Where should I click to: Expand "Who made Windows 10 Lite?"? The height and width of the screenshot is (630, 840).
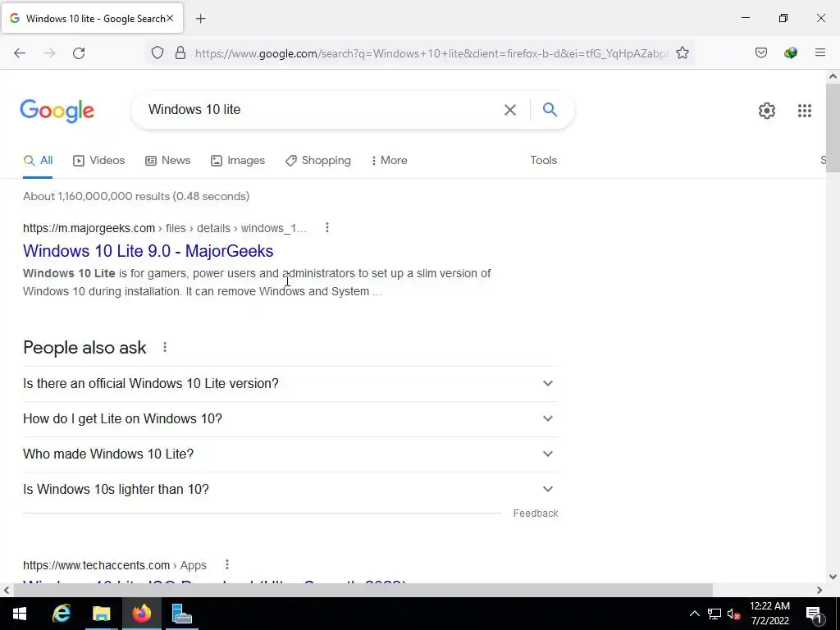pos(290,454)
